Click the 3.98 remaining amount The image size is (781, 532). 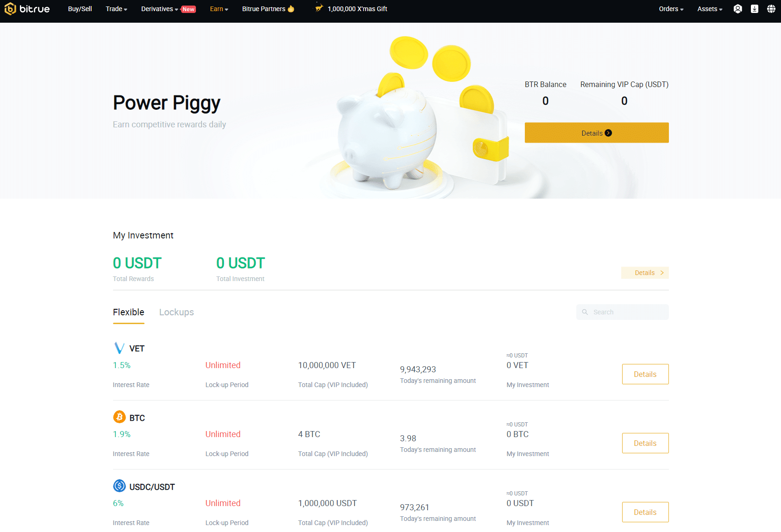[408, 438]
